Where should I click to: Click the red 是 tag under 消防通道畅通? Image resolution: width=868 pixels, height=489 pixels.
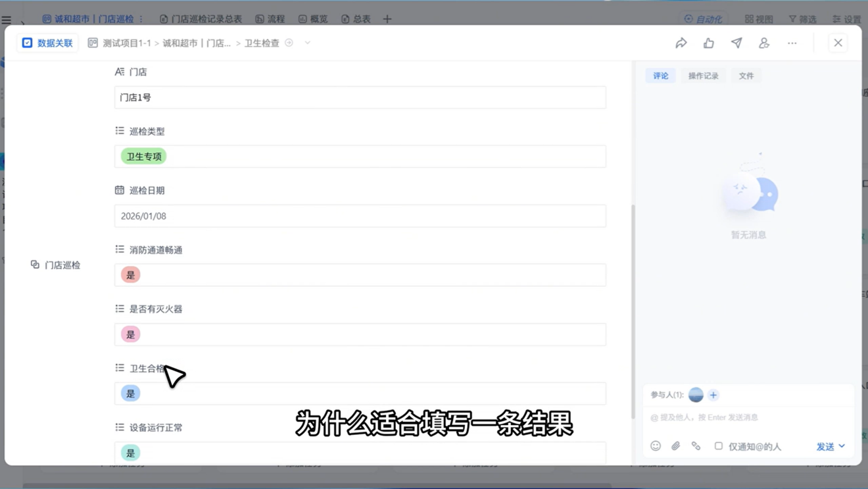click(x=130, y=275)
